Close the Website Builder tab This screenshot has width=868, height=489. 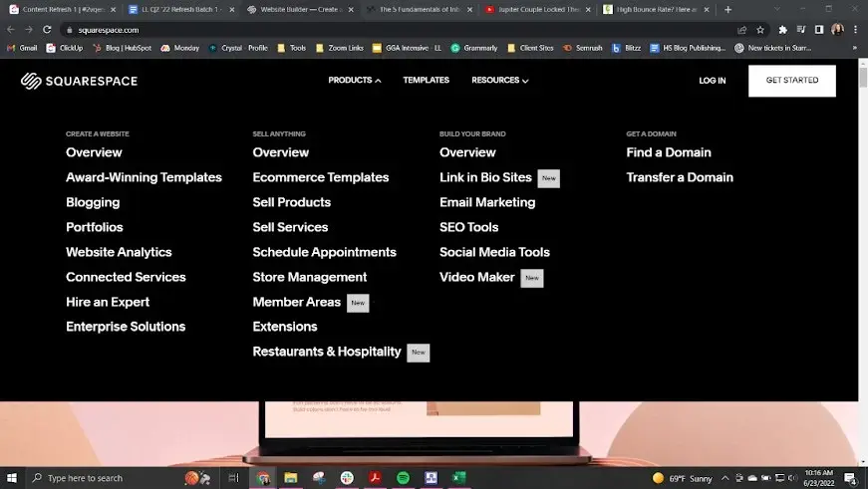(351, 9)
